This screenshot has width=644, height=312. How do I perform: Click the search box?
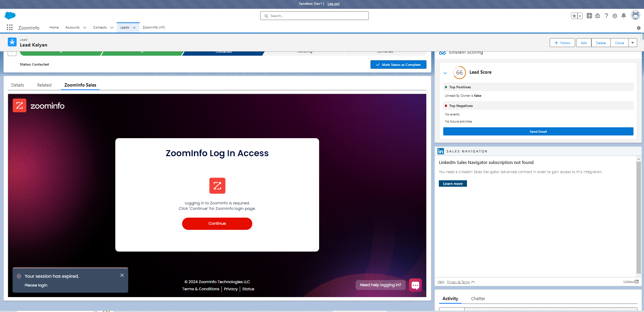[314, 16]
